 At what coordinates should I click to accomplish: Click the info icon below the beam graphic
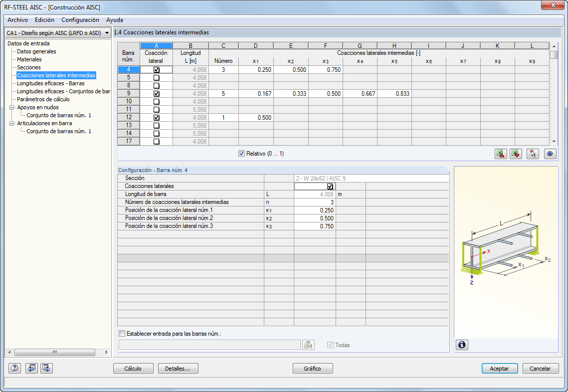[462, 345]
